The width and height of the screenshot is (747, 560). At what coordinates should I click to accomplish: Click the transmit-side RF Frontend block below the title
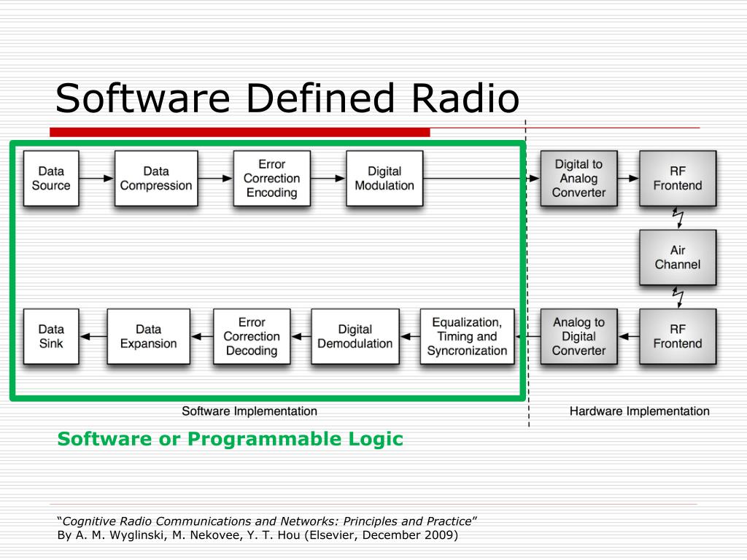point(678,179)
